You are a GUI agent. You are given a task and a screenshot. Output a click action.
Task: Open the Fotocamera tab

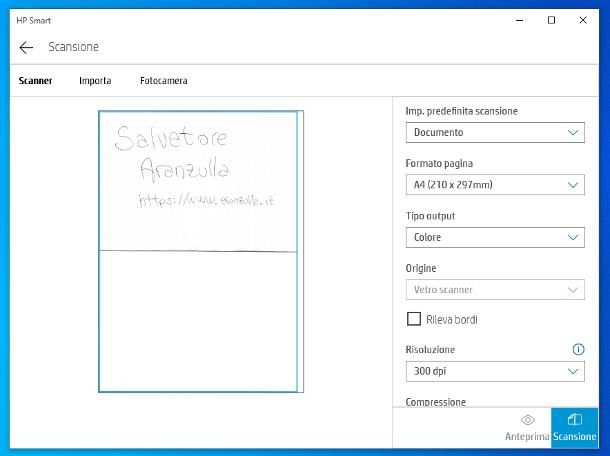tap(164, 81)
